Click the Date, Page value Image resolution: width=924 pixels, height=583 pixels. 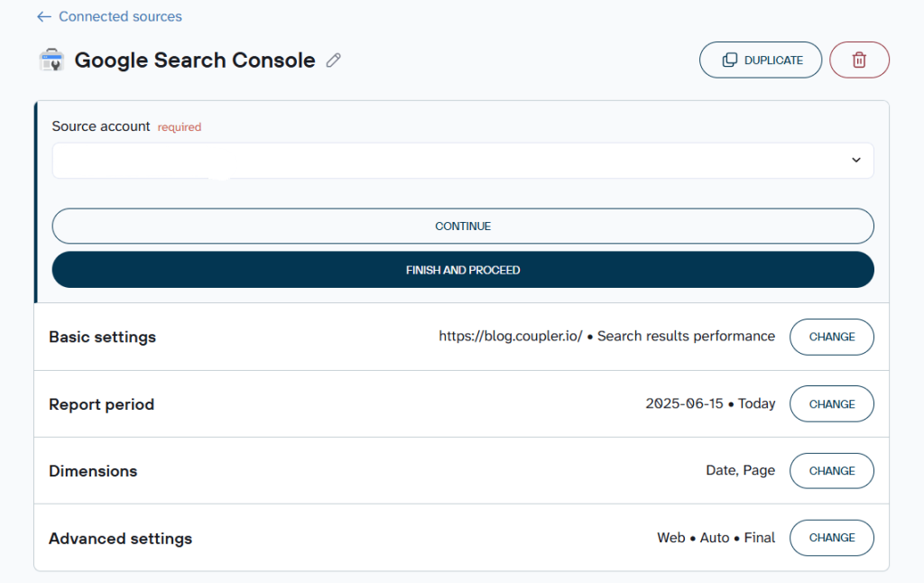coord(740,470)
